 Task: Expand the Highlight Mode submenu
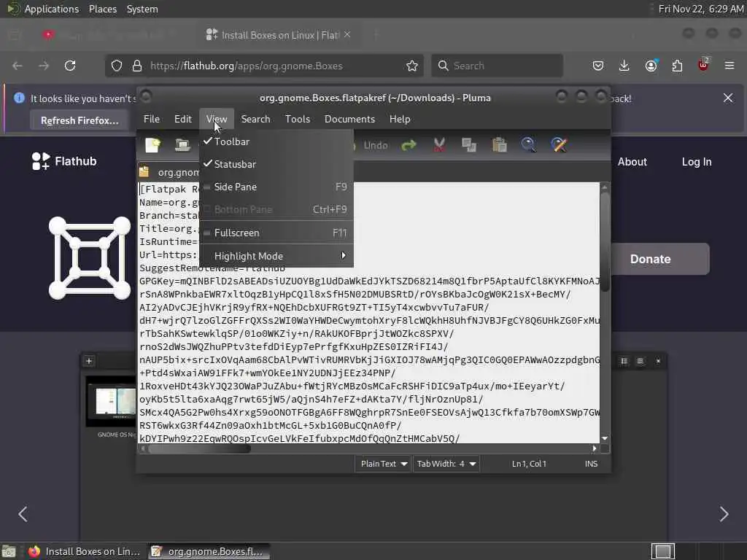(x=276, y=256)
